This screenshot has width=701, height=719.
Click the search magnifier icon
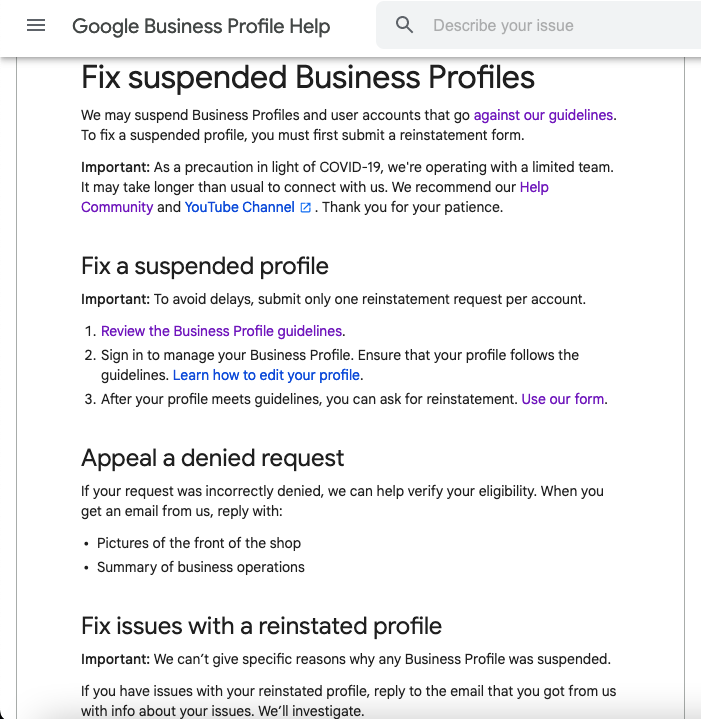click(x=404, y=26)
